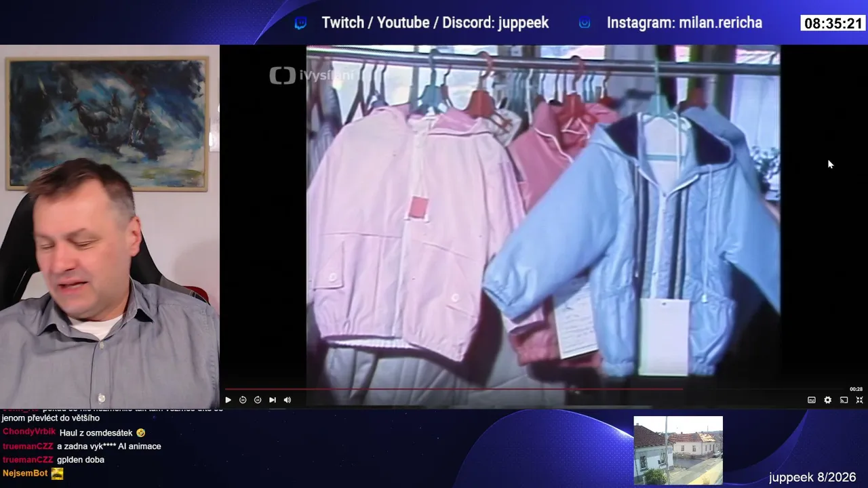Cast the video to another device
Image resolution: width=868 pixels, height=488 pixels.
[844, 400]
